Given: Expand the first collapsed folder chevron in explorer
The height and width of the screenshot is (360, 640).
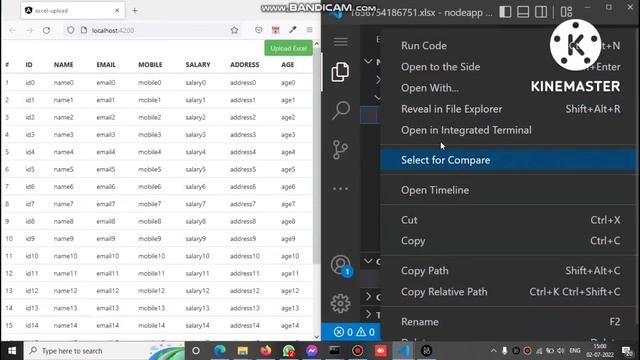Looking at the screenshot, I should pos(378,79).
